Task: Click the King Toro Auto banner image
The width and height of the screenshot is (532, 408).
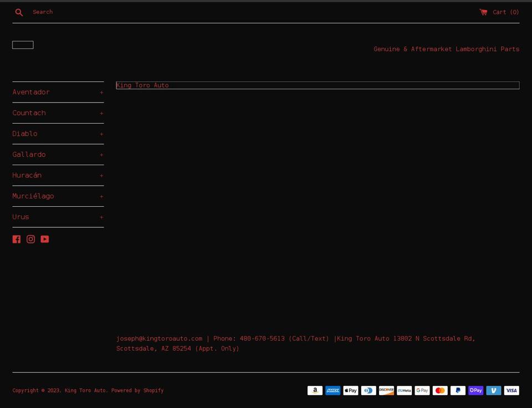Action: tap(318, 85)
